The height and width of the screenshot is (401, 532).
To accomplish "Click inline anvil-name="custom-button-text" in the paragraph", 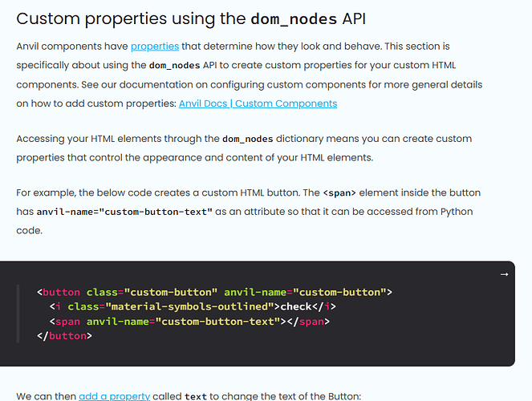I will pos(125,212).
